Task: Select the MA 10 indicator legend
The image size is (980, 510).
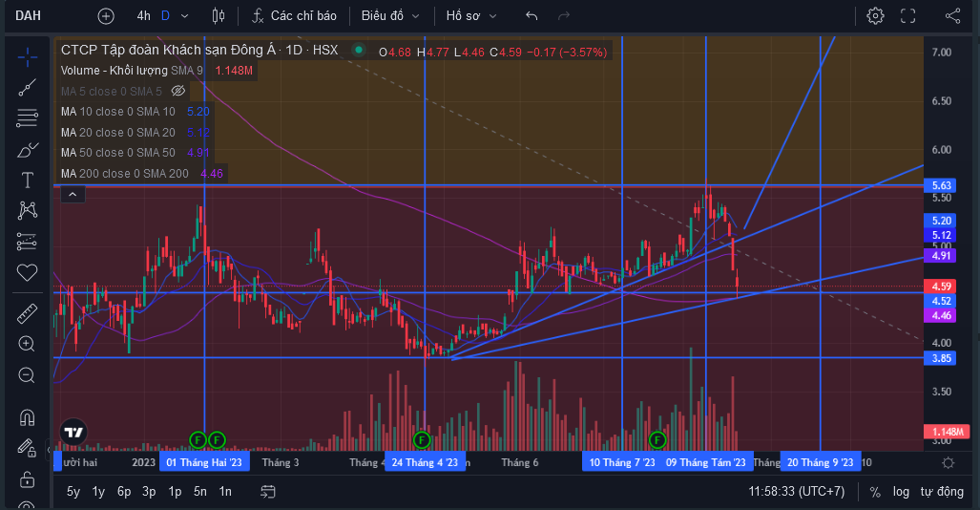Action: (x=118, y=112)
